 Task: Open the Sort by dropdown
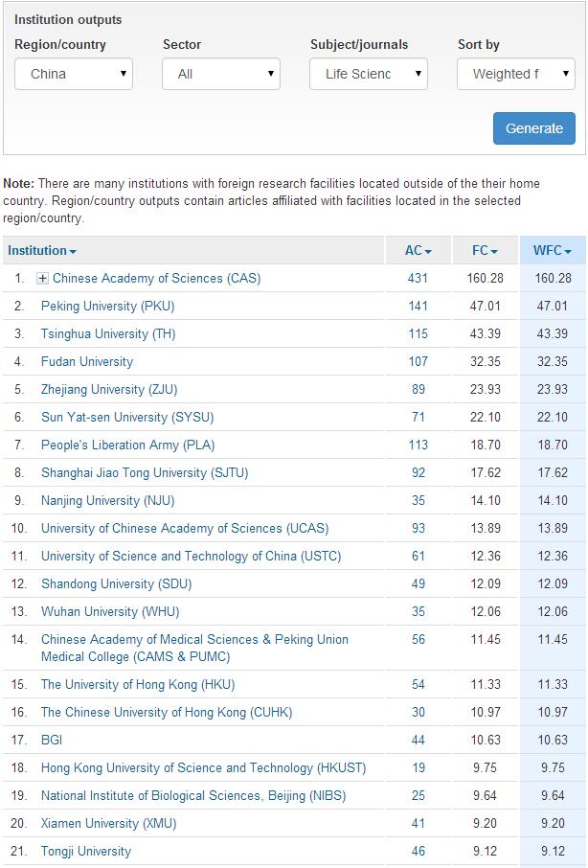516,74
